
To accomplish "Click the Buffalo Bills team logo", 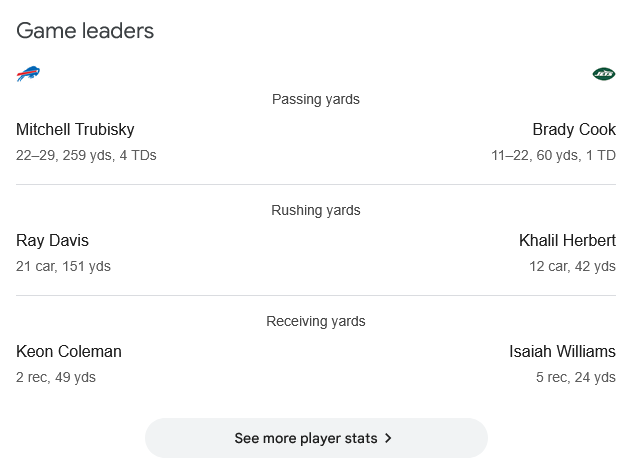I will pyautogui.click(x=28, y=74).
